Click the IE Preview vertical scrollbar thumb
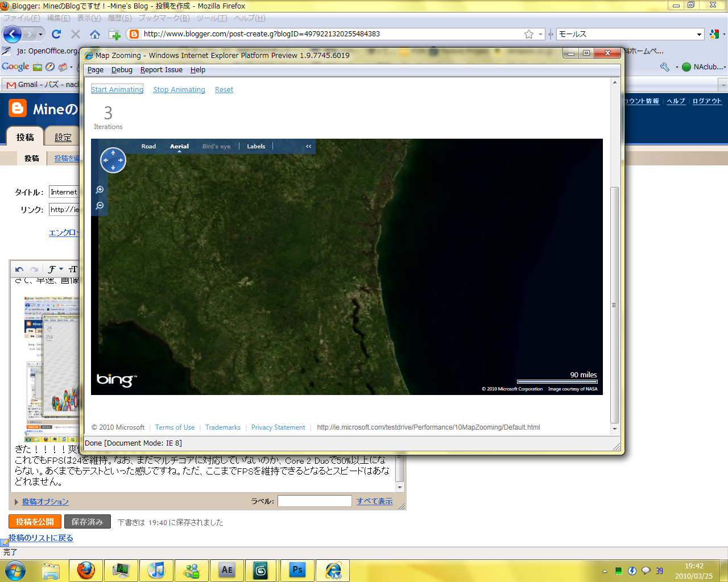The height and width of the screenshot is (582, 728). [614, 305]
